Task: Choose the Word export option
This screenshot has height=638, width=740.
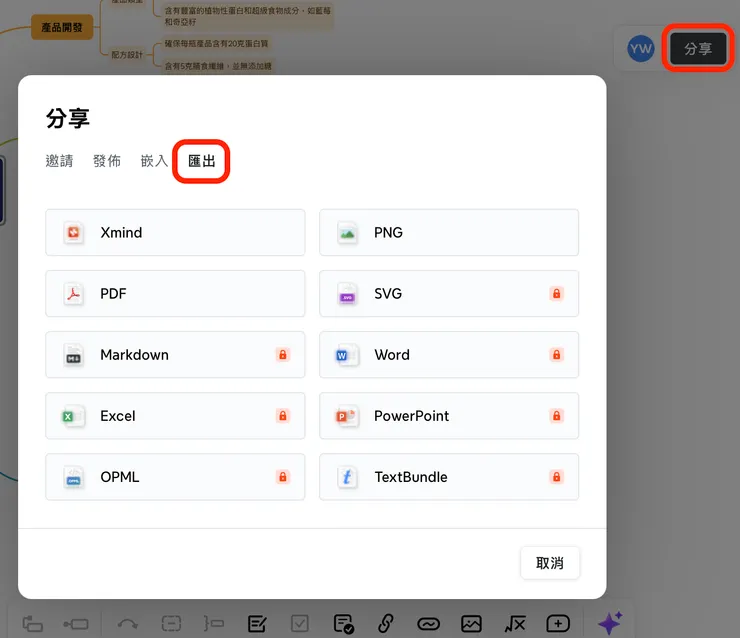Action: (x=449, y=355)
